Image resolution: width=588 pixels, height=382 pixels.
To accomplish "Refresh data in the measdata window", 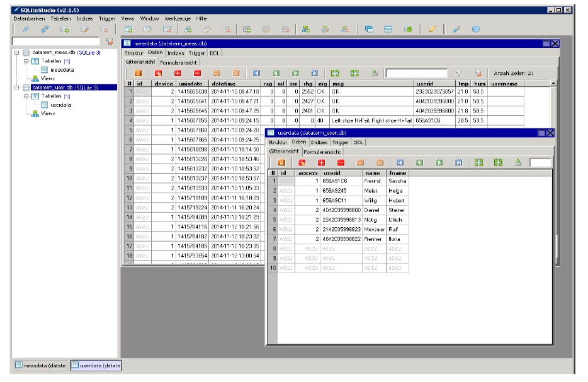I will coord(139,73).
